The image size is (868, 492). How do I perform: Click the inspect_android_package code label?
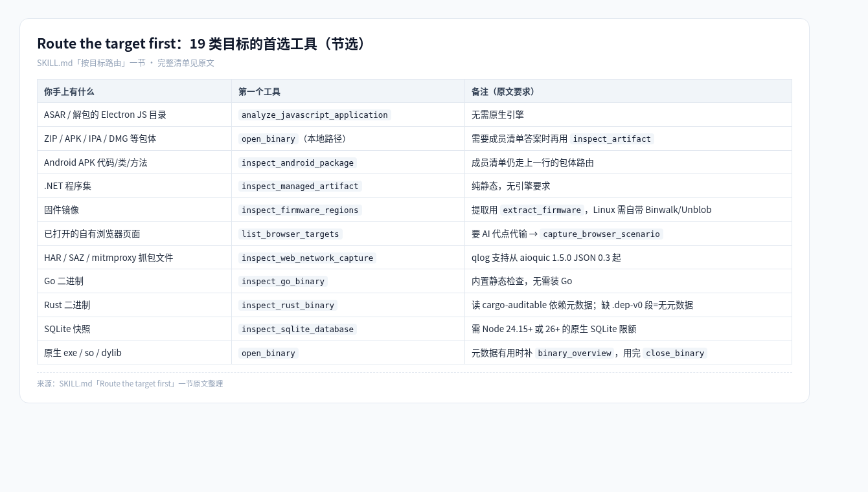(297, 163)
